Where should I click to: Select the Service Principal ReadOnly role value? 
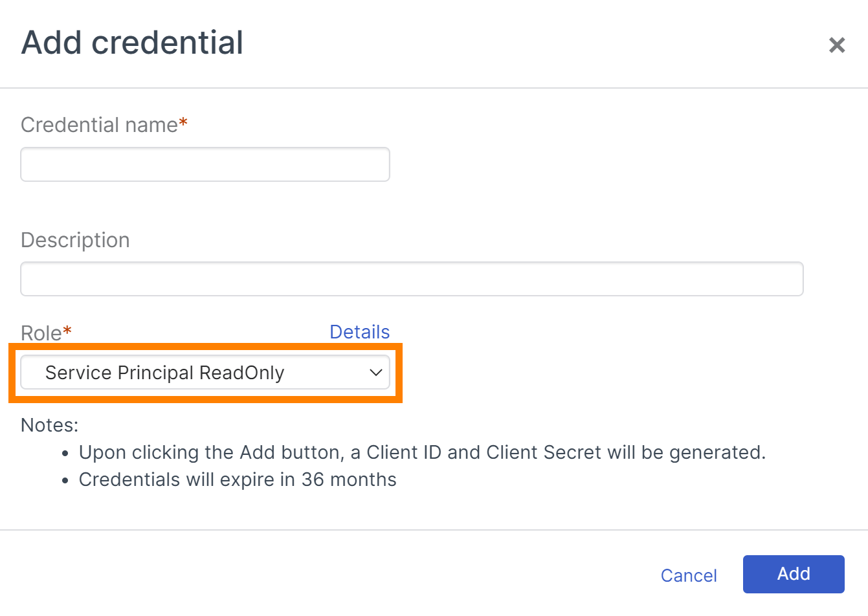click(165, 373)
